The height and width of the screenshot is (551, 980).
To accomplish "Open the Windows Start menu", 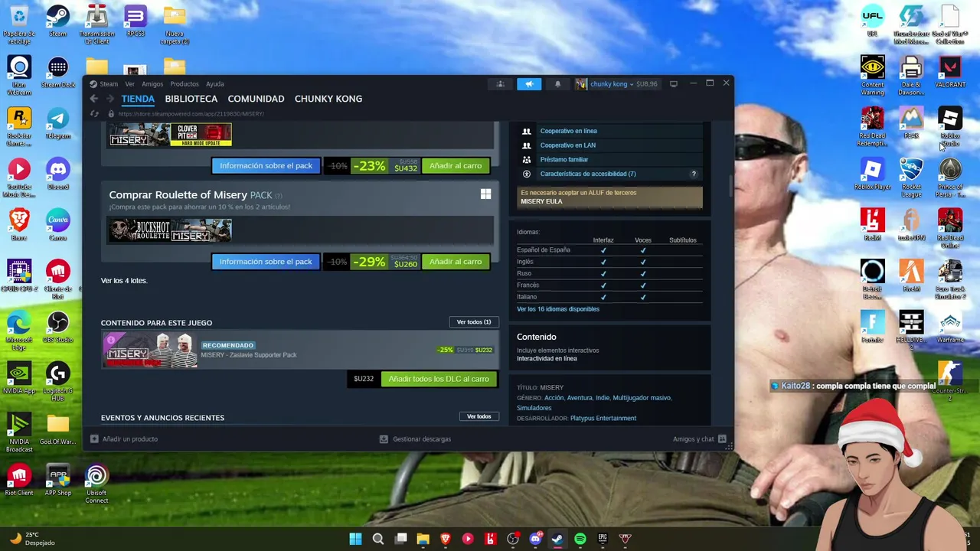I will point(355,539).
